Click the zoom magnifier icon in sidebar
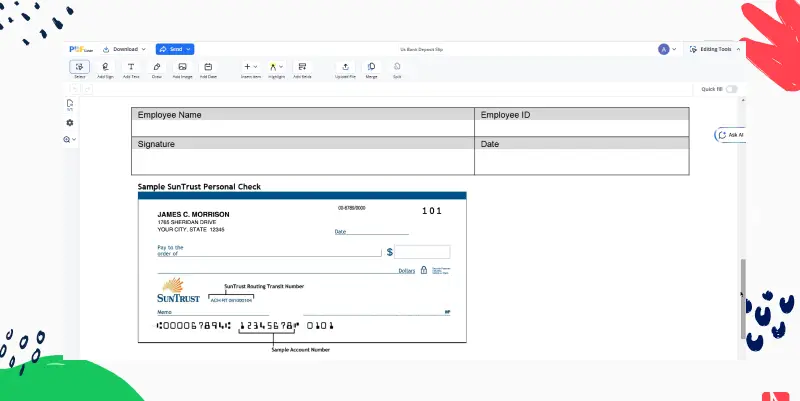Screen dimensions: 800x401 coord(67,139)
